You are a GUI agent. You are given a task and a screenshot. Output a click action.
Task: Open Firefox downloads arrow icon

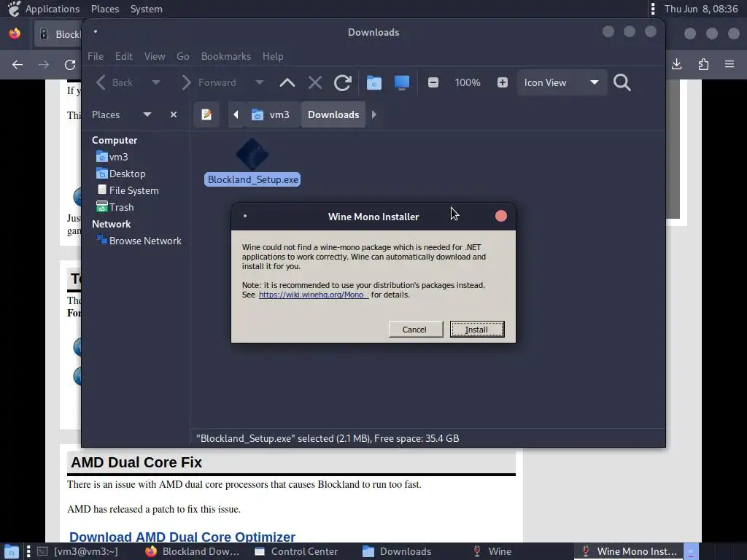point(676,64)
